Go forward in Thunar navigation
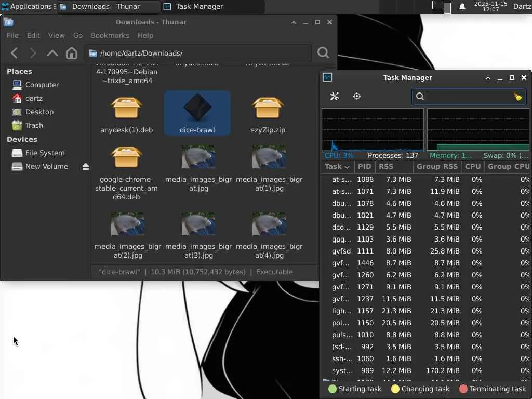This screenshot has width=532, height=399. point(33,53)
